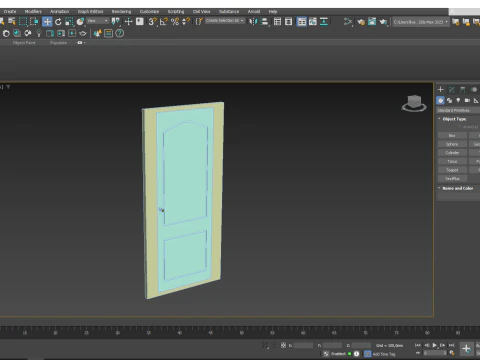
Task: Click Play Animation button
Action: coord(434,345)
